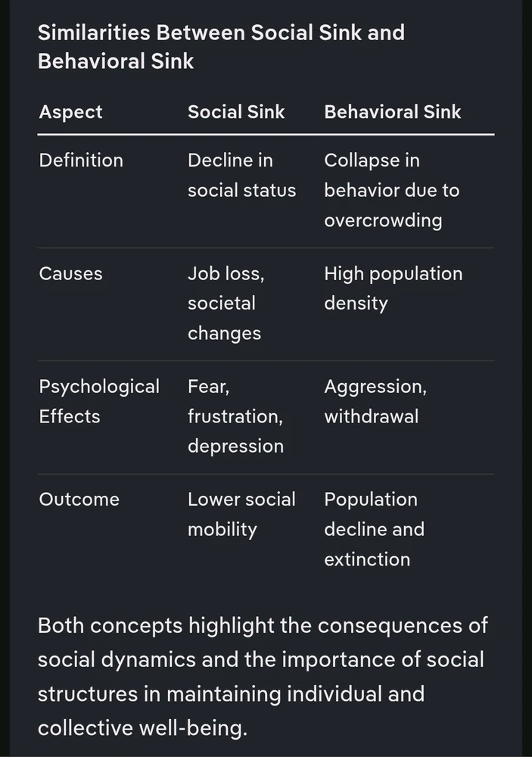The height and width of the screenshot is (757, 532).
Task: Click the 'Outcome' row label
Action: (x=79, y=499)
